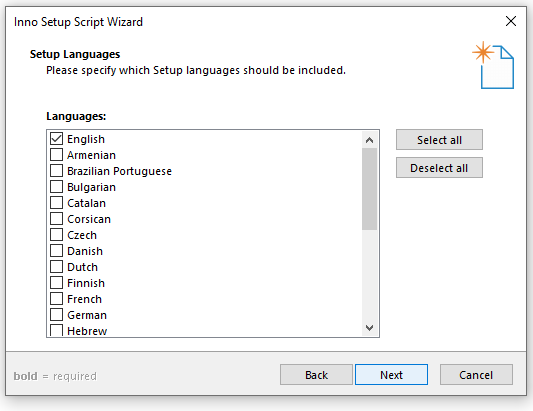Enable the Armenian language checkbox
The height and width of the screenshot is (411, 533).
(56, 155)
